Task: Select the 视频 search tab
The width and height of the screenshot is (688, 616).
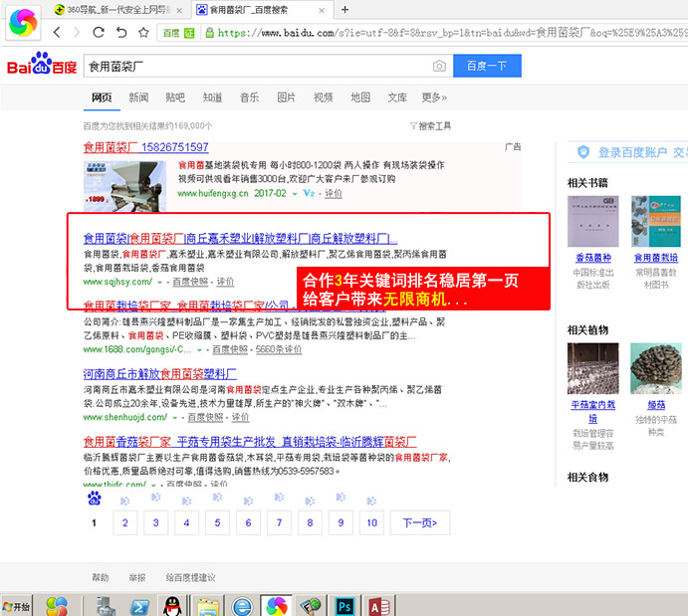Action: [x=324, y=98]
